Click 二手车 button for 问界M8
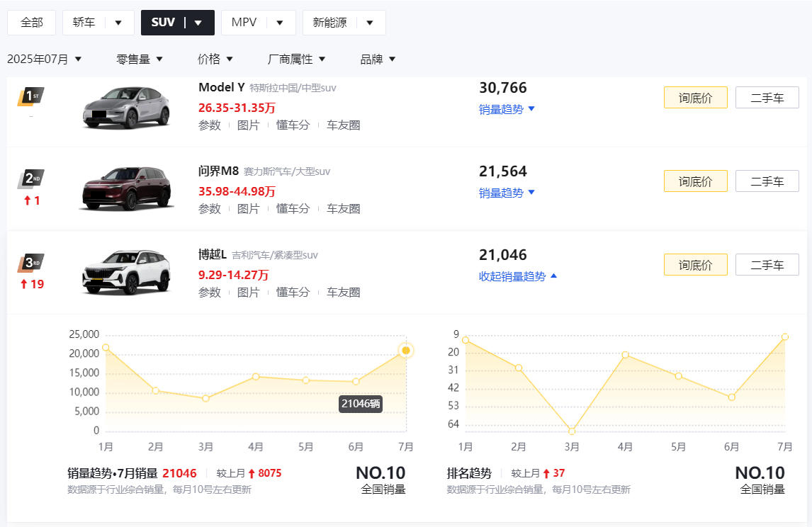The height and width of the screenshot is (527, 812). click(x=767, y=181)
